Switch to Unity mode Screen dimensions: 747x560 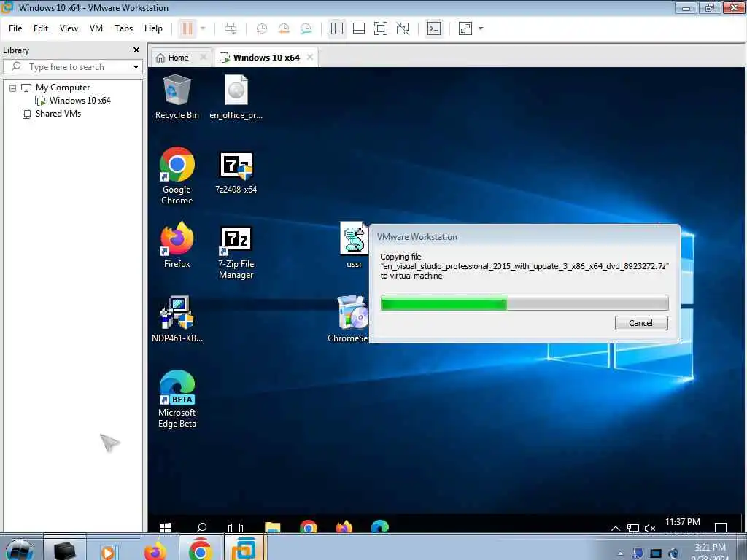click(x=403, y=28)
